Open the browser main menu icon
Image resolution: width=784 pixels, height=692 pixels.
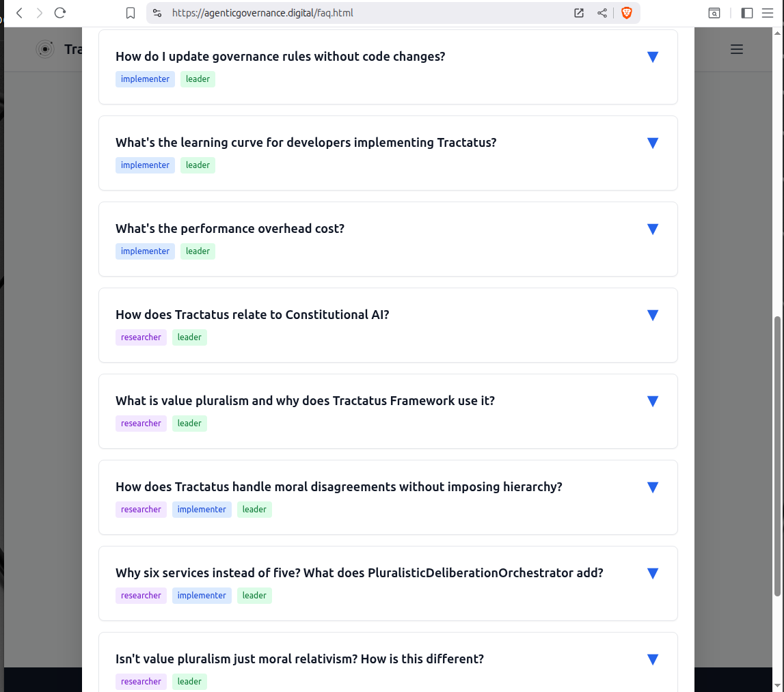coord(768,13)
